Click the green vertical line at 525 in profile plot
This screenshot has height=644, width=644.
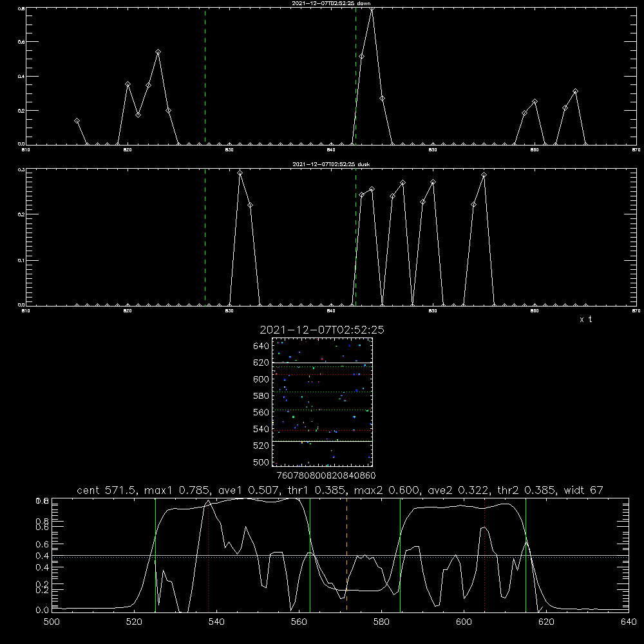[155, 554]
